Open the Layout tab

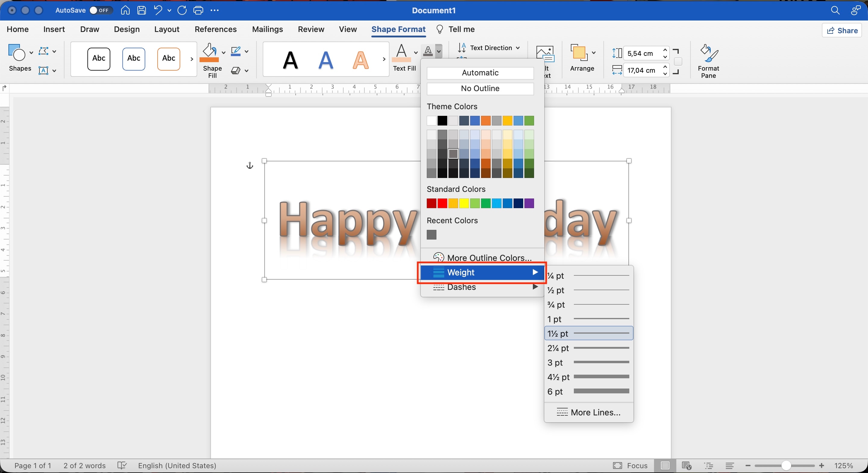tap(167, 29)
